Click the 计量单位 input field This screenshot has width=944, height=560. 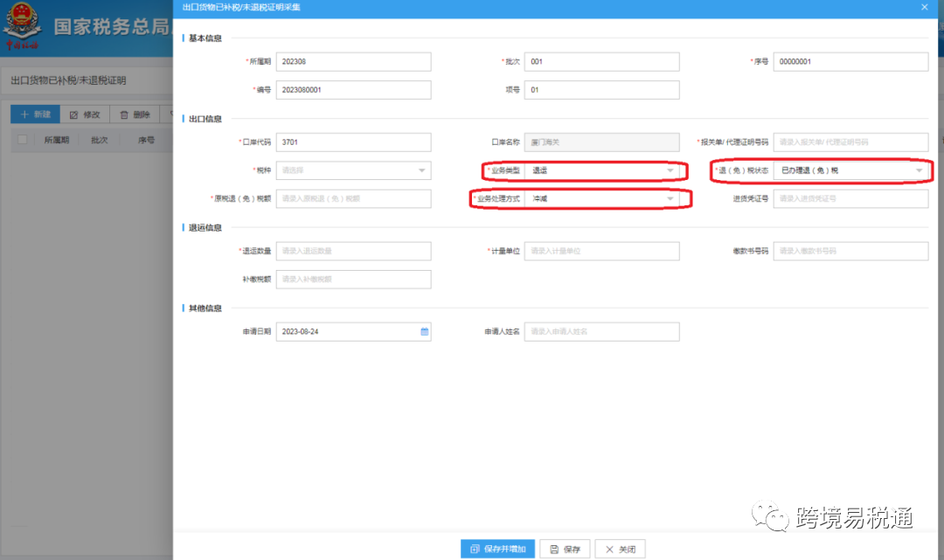[602, 251]
